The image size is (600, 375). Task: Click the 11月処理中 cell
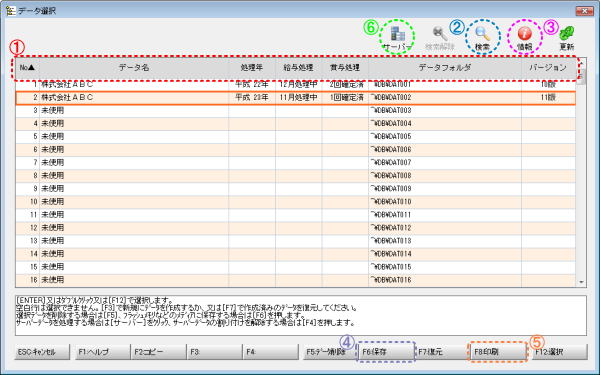coord(298,98)
